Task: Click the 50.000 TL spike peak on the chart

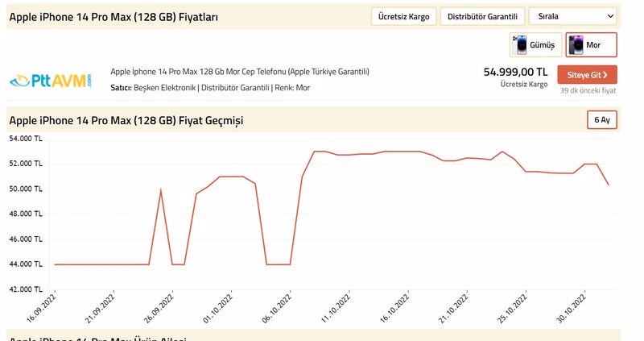Action: 160,190
